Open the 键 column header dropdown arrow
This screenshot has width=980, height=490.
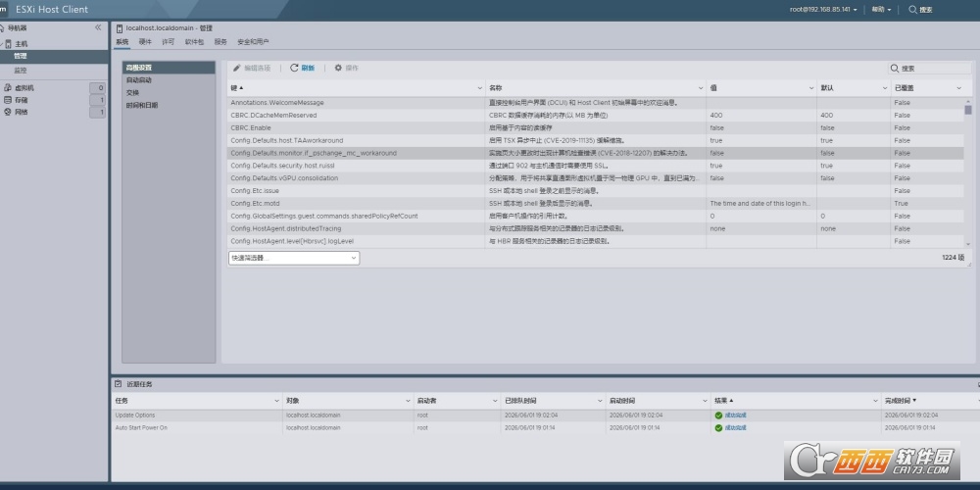click(480, 88)
